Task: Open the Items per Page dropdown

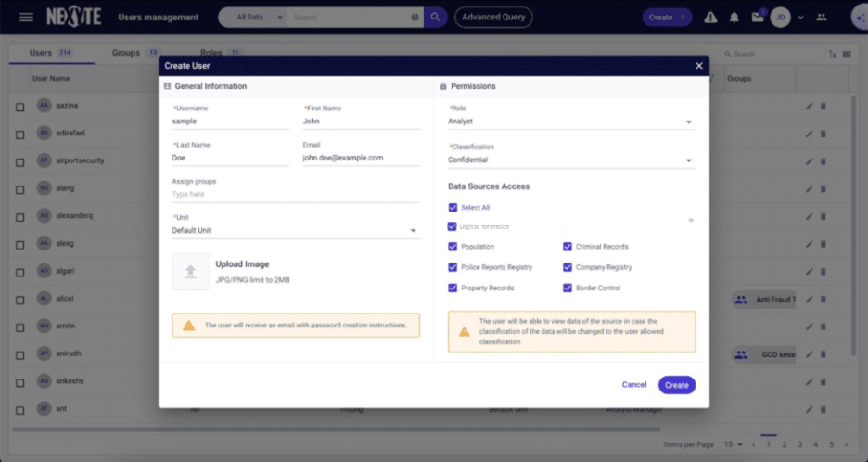Action: (x=734, y=444)
